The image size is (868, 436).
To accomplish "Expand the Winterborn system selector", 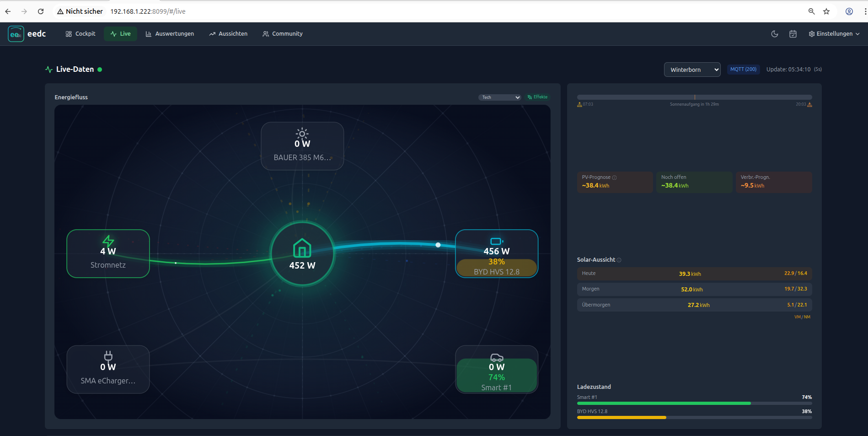I will (692, 70).
